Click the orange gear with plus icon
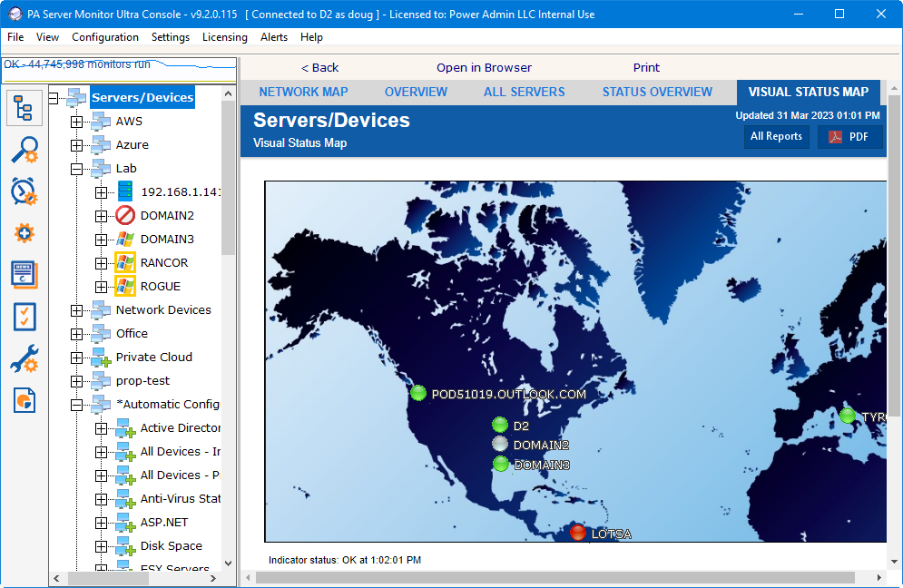 pos(25,233)
